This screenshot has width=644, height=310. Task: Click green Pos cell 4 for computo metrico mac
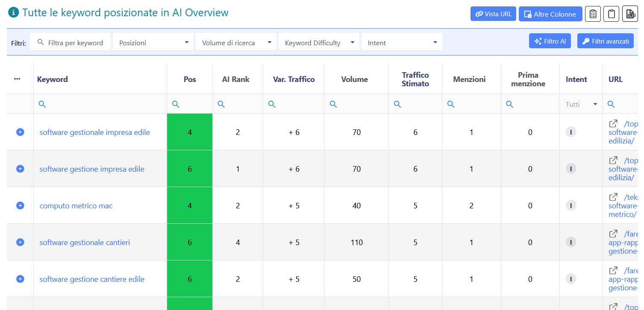(x=190, y=205)
